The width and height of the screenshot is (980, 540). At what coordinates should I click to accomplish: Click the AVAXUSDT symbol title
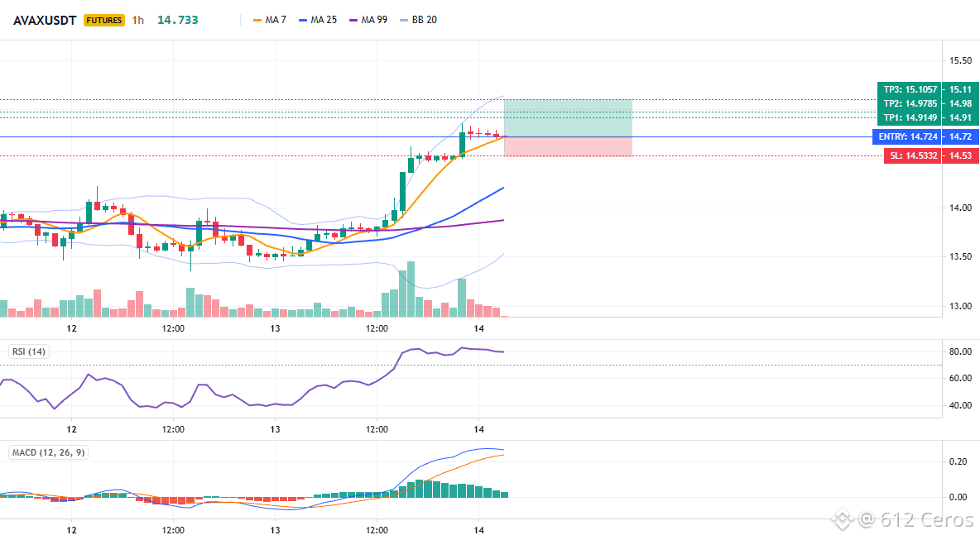45,20
